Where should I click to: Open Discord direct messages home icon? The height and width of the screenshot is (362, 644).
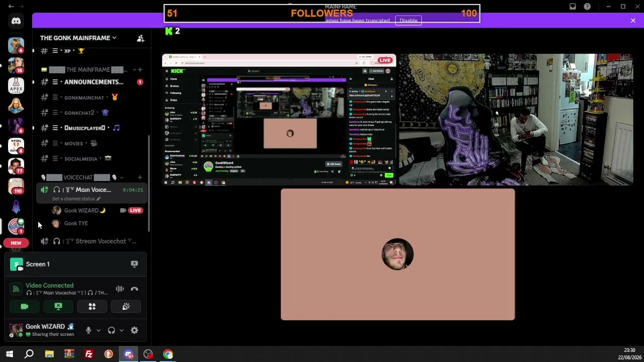coord(16,21)
